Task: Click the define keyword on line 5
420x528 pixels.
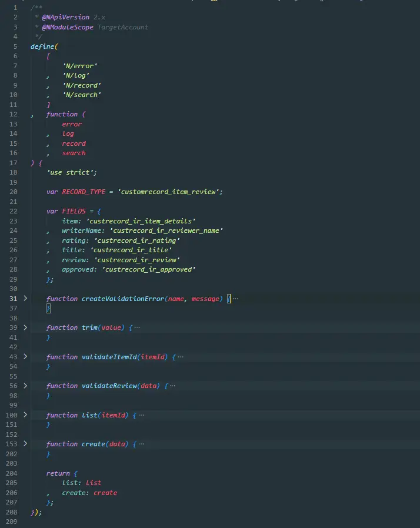Action: (42, 46)
